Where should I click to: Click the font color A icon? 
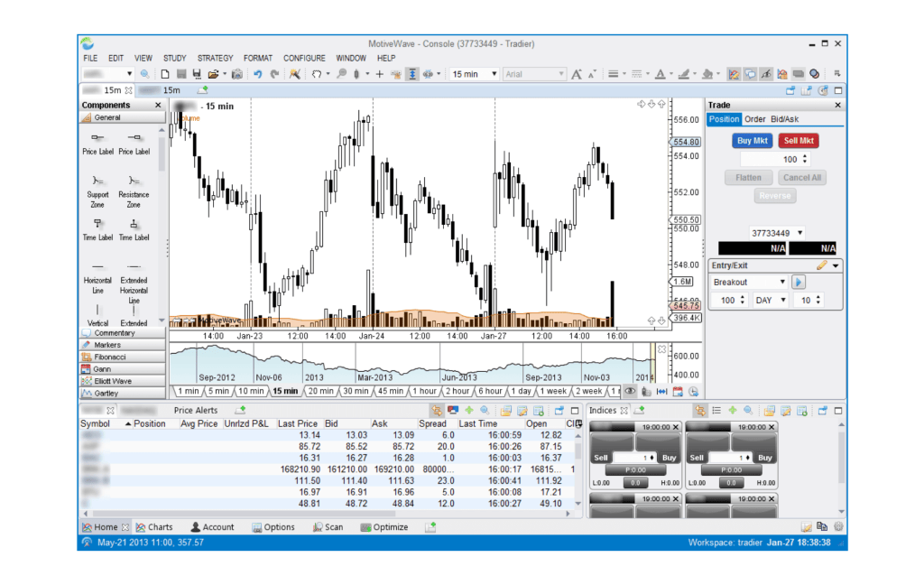(x=661, y=74)
